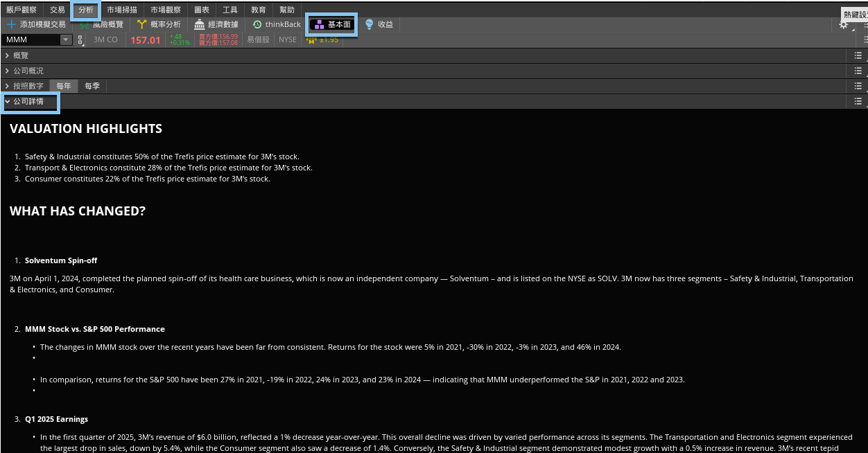Click the ±1.95 market maker move indicator

[322, 39]
